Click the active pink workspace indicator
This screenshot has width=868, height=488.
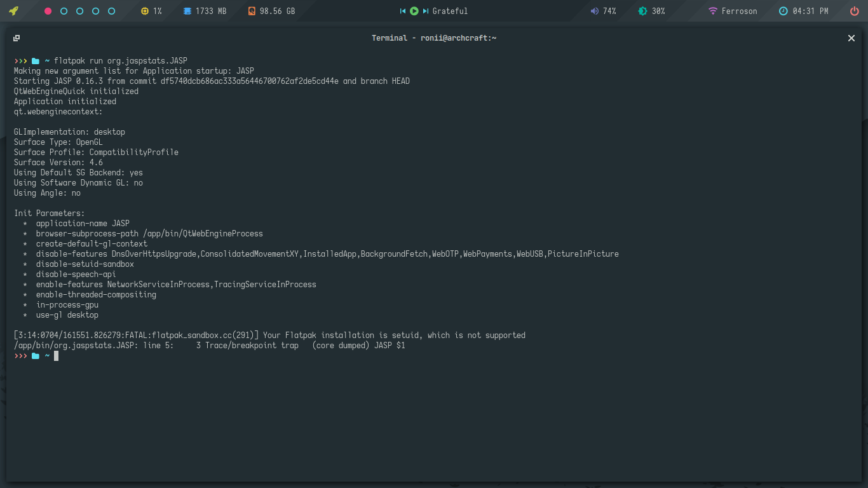tap(48, 10)
